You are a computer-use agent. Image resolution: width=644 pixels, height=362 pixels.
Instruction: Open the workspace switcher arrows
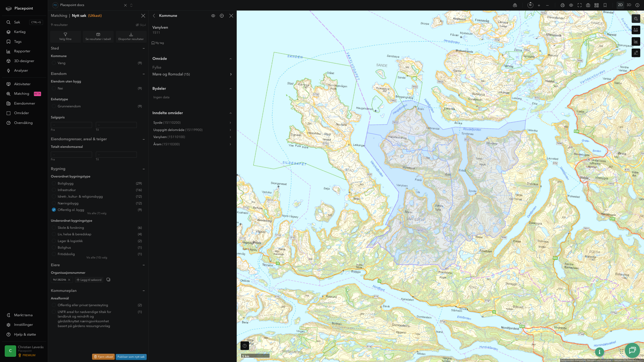(131, 5)
